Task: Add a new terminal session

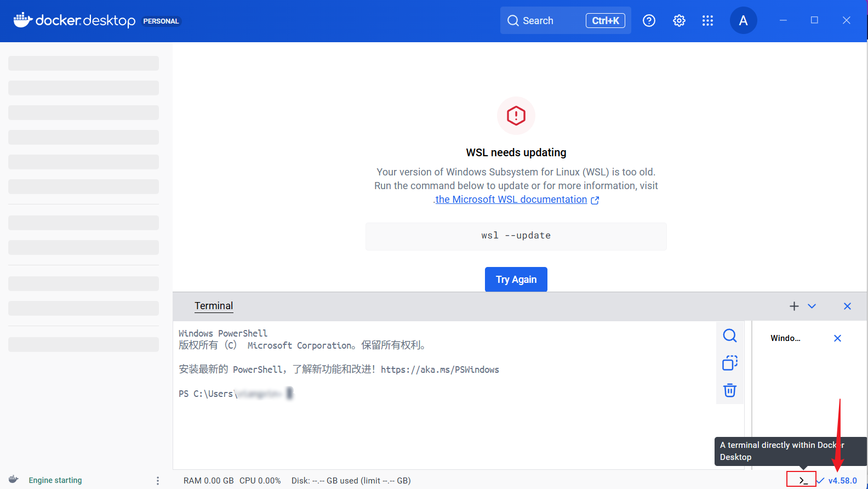Action: click(794, 306)
